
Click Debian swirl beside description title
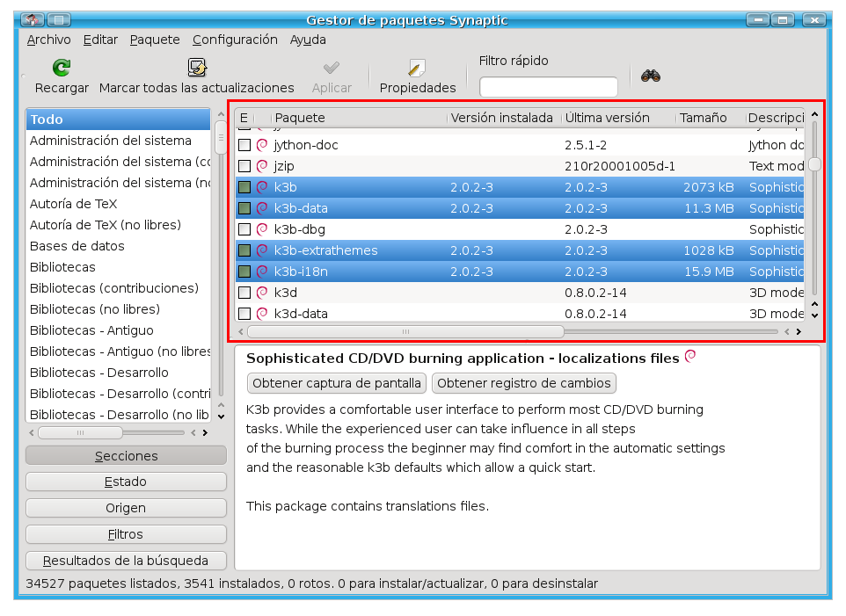click(690, 356)
